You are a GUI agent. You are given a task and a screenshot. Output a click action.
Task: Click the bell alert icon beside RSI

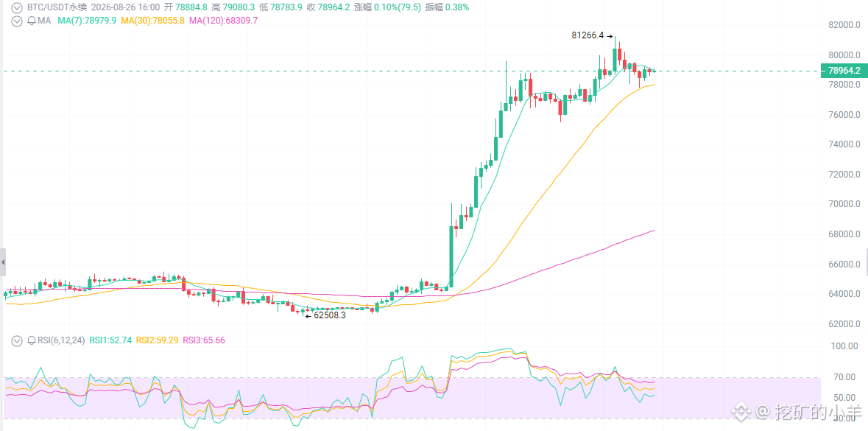pyautogui.click(x=32, y=340)
